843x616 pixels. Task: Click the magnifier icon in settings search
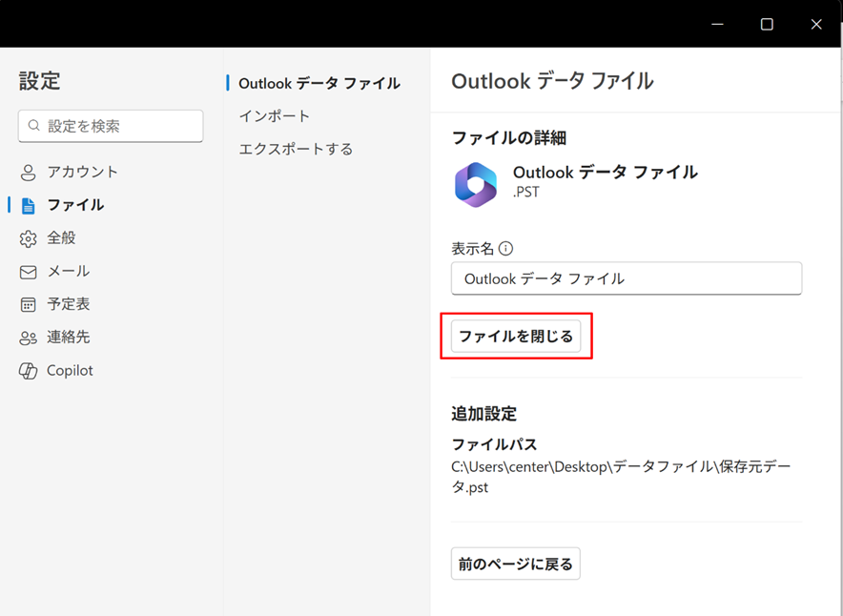pyautogui.click(x=34, y=126)
